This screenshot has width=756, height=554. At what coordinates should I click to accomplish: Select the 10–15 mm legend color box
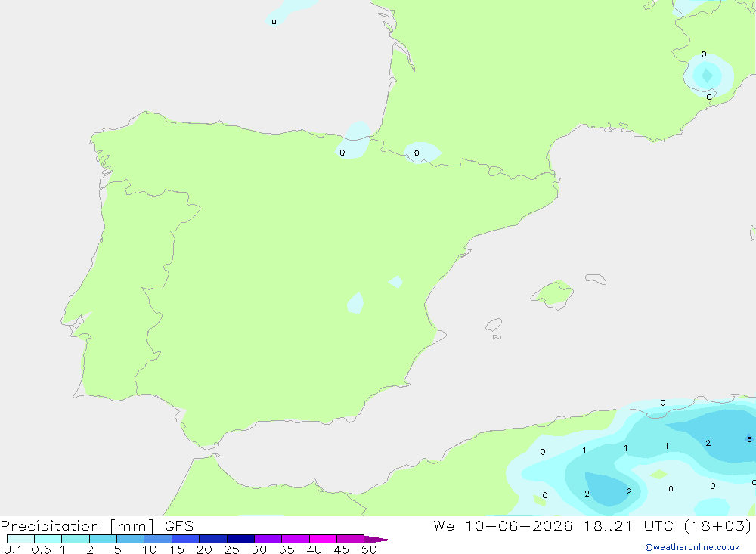[x=158, y=539]
